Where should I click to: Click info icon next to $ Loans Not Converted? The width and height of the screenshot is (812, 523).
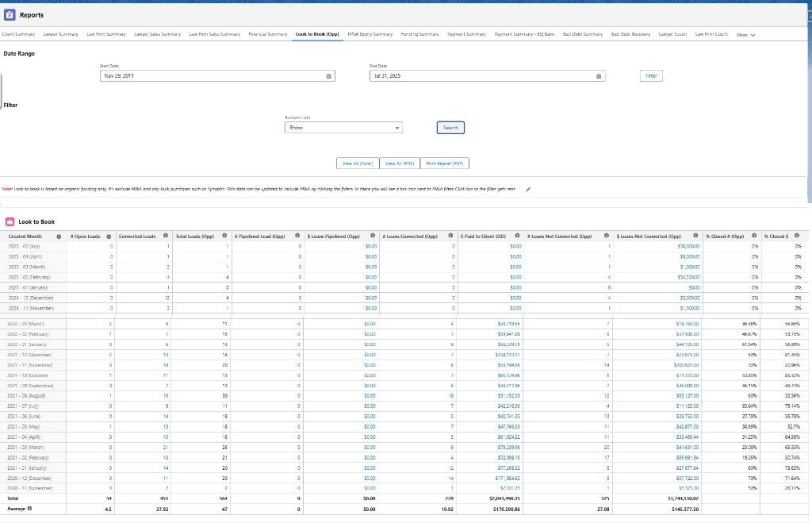click(695, 236)
